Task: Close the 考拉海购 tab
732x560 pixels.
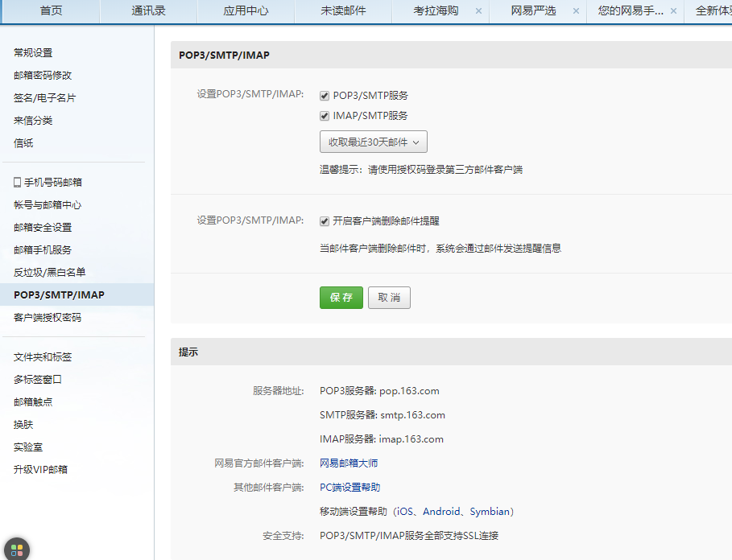Action: [478, 11]
